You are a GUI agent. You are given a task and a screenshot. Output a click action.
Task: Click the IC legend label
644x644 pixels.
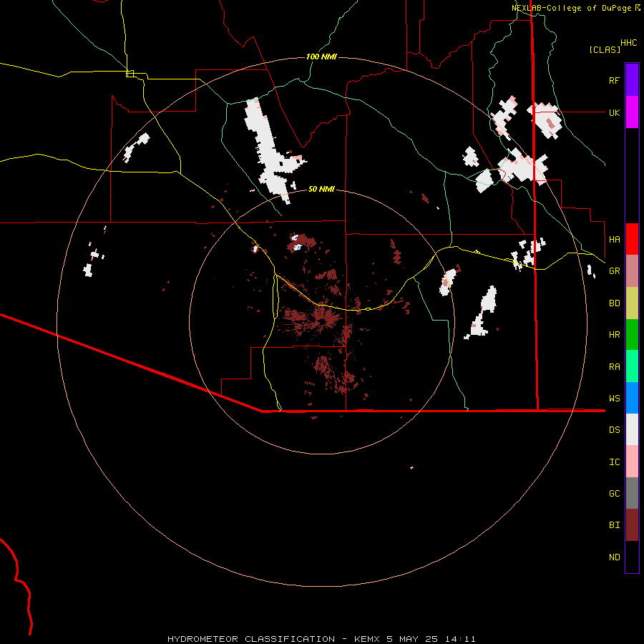(x=614, y=462)
